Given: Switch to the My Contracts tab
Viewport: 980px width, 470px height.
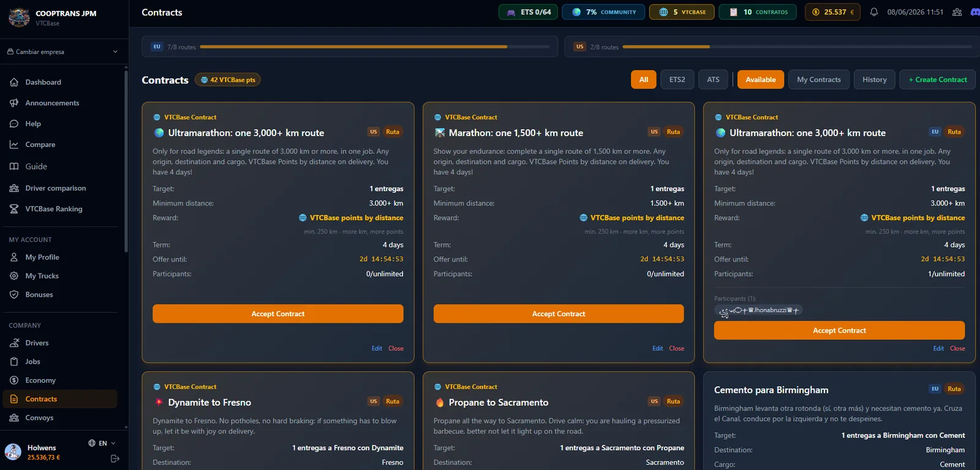Looking at the screenshot, I should [x=819, y=80].
